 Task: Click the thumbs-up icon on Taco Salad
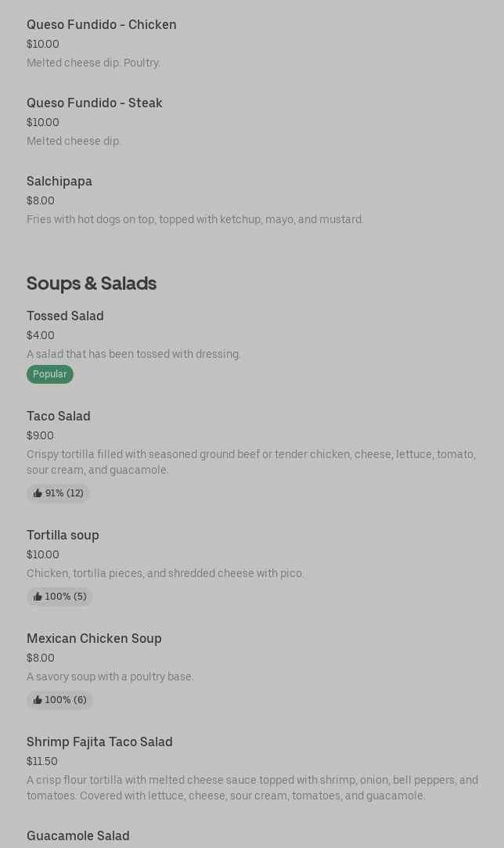click(38, 493)
